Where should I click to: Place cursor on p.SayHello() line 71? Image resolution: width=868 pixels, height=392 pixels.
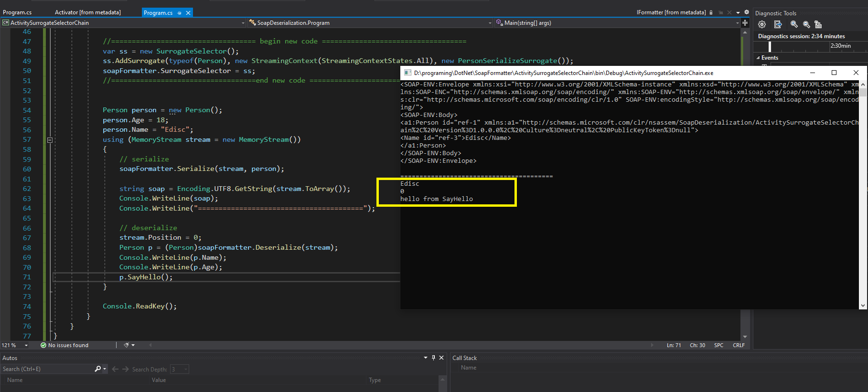[146, 277]
